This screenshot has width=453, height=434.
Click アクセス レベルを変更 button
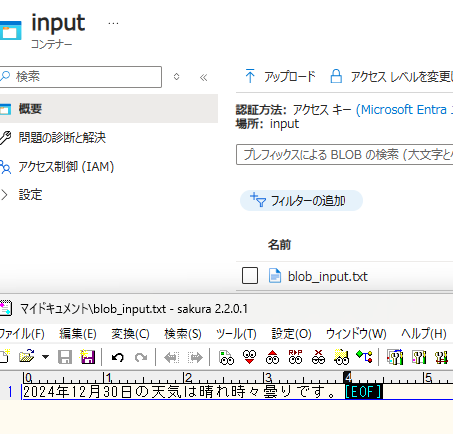click(391, 77)
